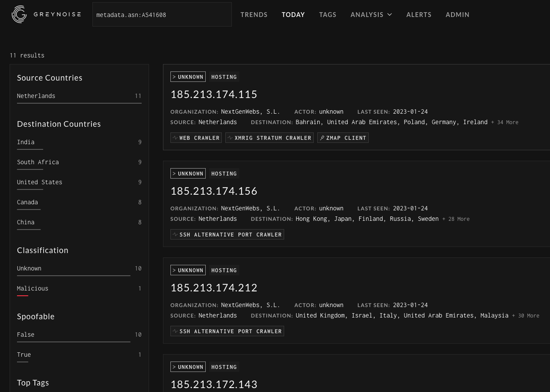Click SSH Alternative Port Crawler tag for 185.213.174.156
The image size is (550, 392).
coord(227,234)
